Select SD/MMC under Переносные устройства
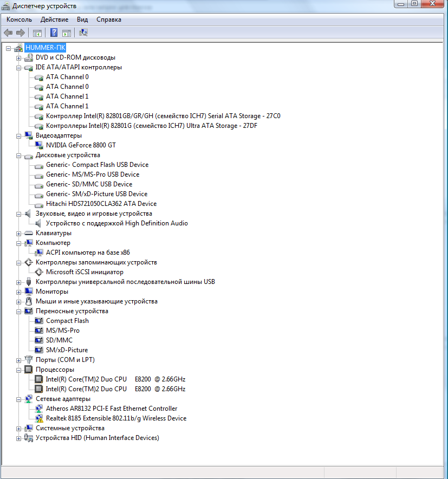The height and width of the screenshot is (479, 448). [x=59, y=340]
